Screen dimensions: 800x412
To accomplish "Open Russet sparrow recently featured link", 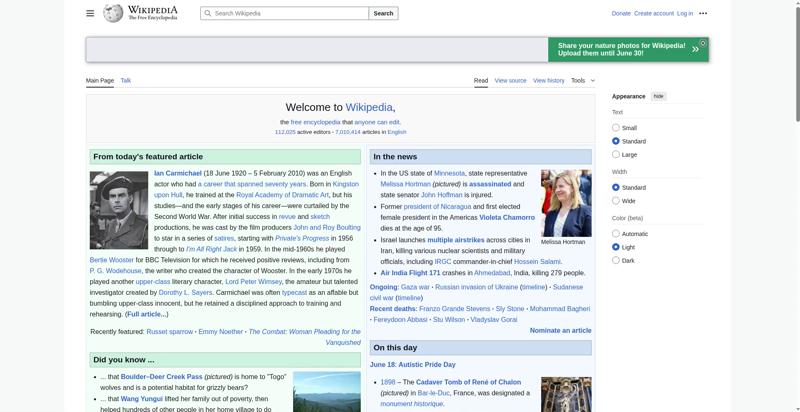I will click(x=169, y=331).
